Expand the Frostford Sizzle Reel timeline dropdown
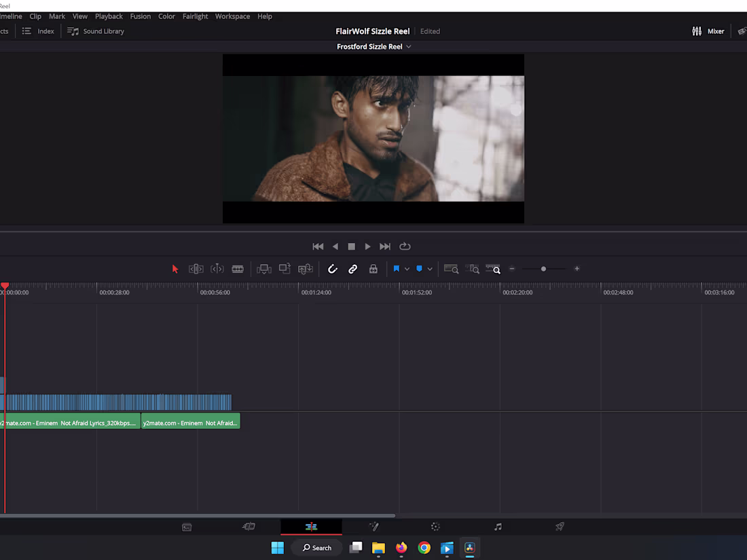This screenshot has width=747, height=560. tap(408, 47)
